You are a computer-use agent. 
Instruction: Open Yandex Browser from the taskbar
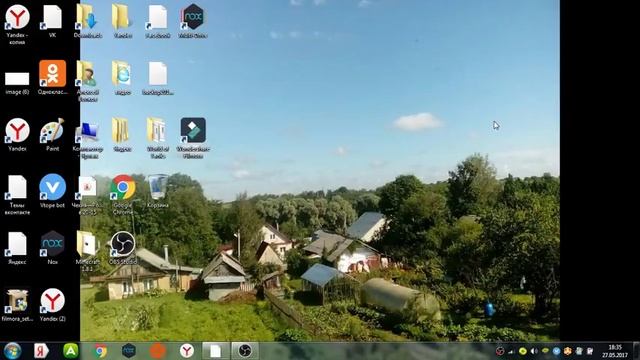point(187,351)
